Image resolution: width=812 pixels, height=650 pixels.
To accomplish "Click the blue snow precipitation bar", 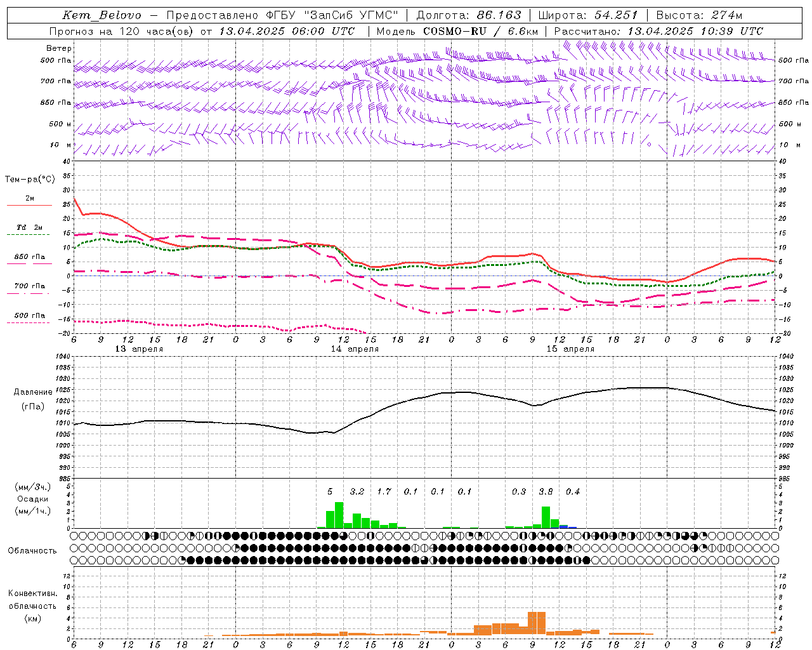I will (563, 527).
